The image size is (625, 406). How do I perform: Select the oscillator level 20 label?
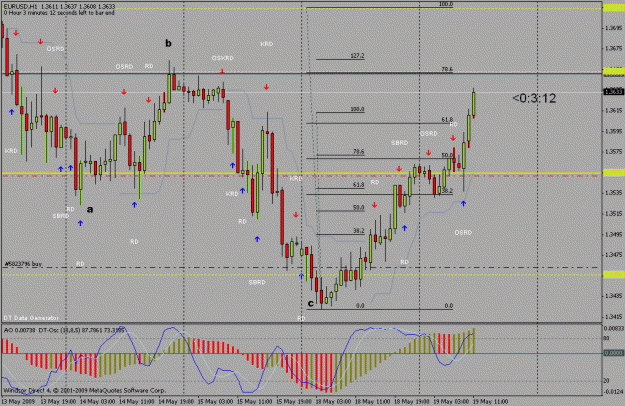(x=606, y=381)
